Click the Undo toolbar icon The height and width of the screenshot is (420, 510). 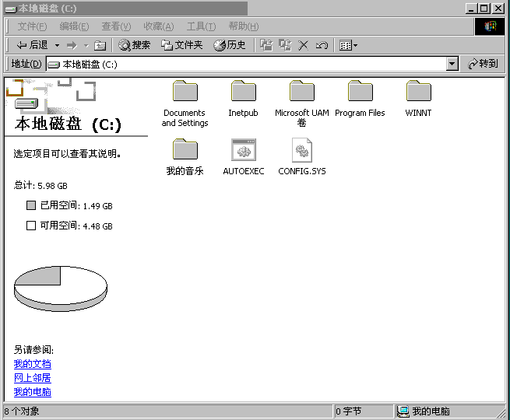(x=322, y=45)
